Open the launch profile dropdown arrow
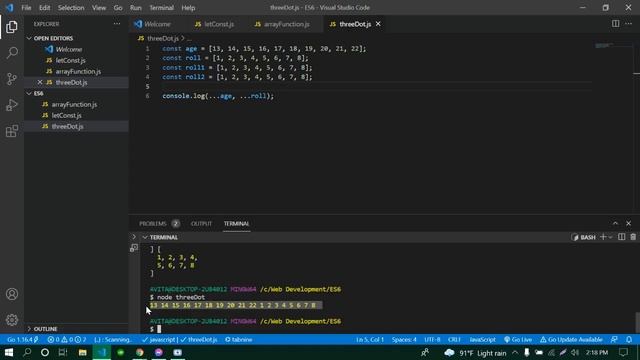The height and width of the screenshot is (360, 640). (611, 237)
